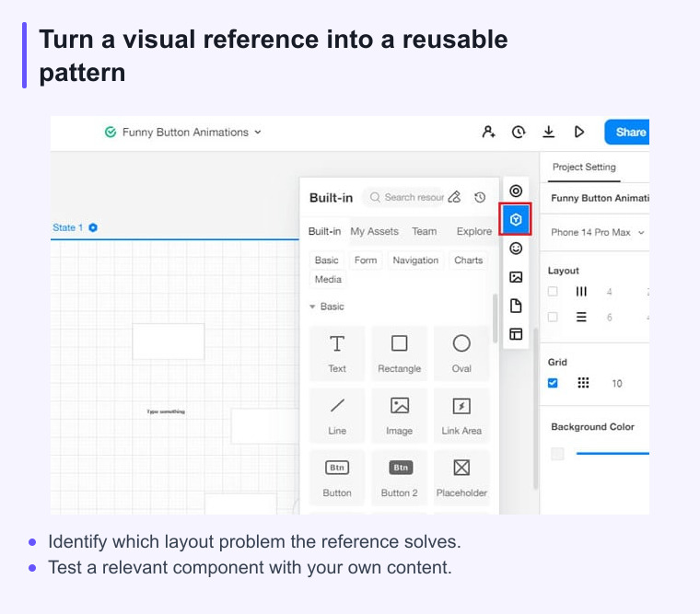Viewport: 700px width, 614px height.
Task: Filter by the Navigation category chip
Action: (x=415, y=261)
